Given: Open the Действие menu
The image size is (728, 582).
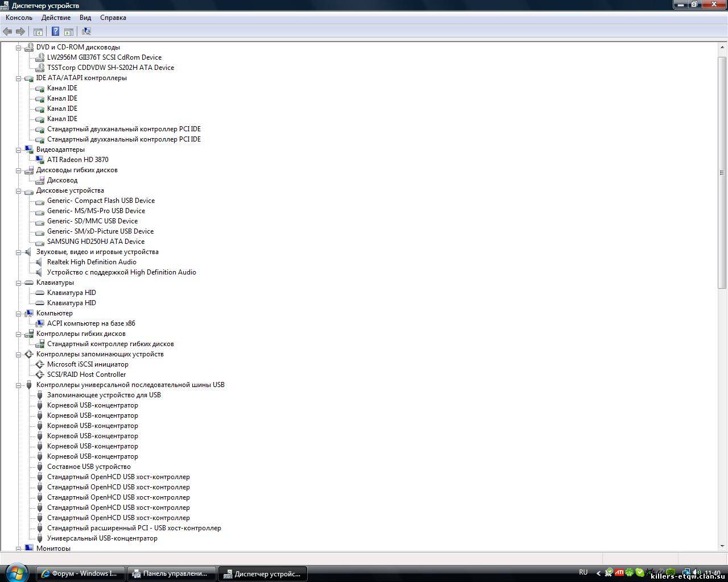Looking at the screenshot, I should click(56, 18).
